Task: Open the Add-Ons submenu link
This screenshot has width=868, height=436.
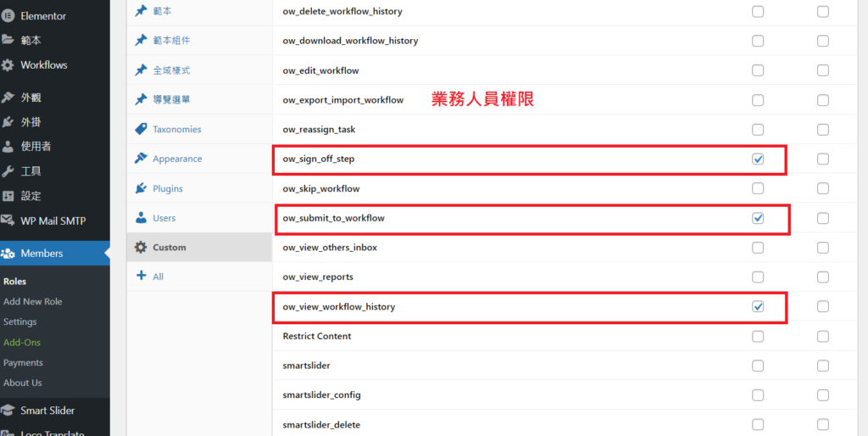Action: (x=22, y=343)
